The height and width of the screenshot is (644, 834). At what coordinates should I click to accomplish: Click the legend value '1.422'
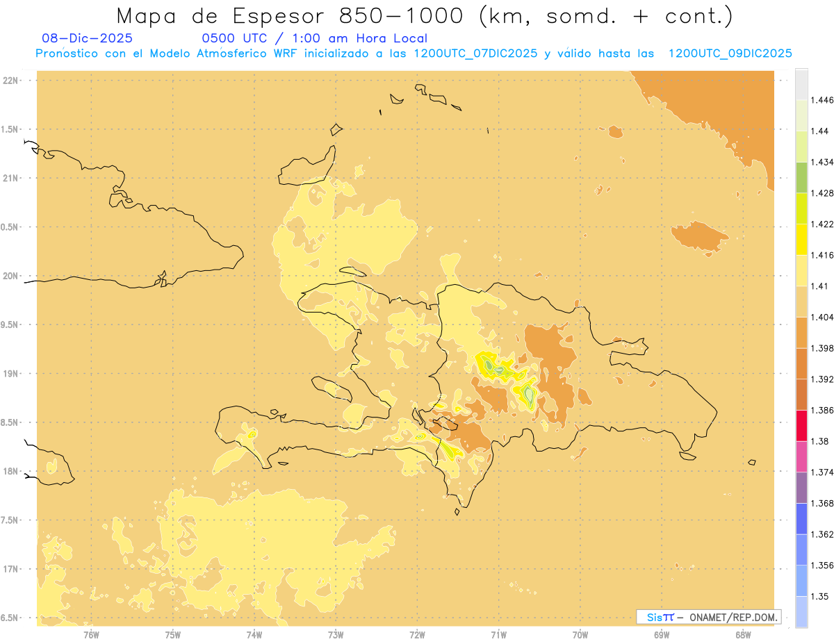click(823, 224)
